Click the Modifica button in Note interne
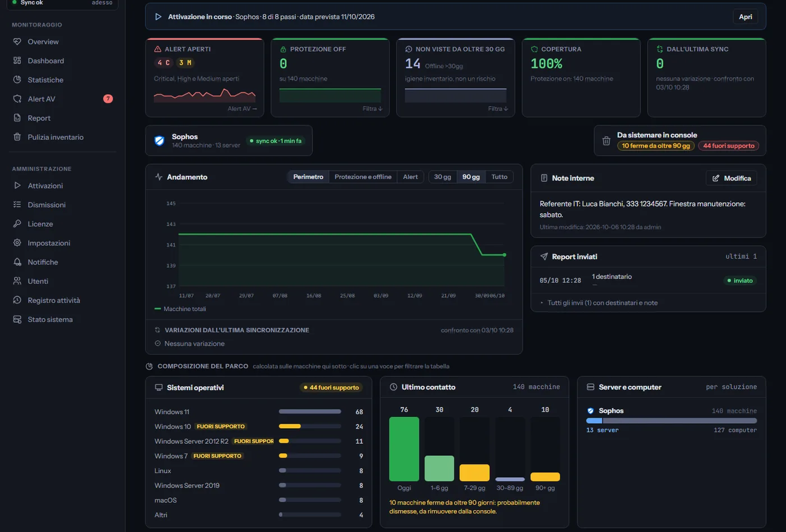Screen dimensions: 786x532 [x=732, y=178]
